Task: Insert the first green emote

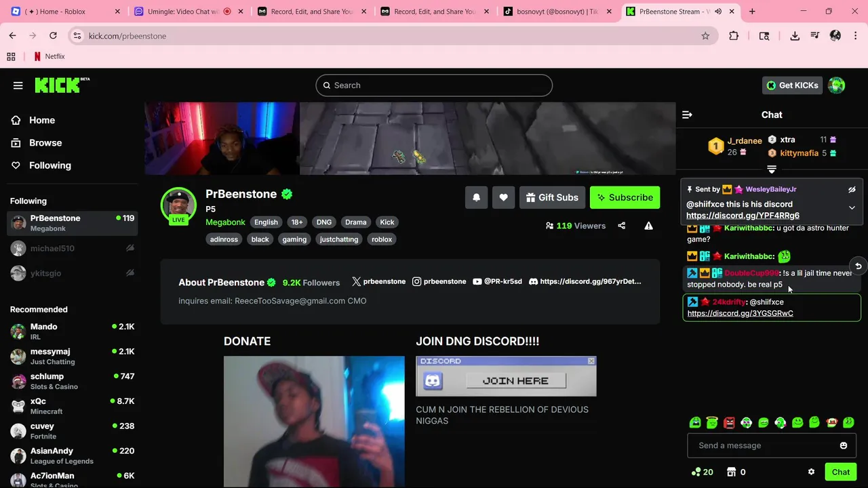Action: [695, 422]
